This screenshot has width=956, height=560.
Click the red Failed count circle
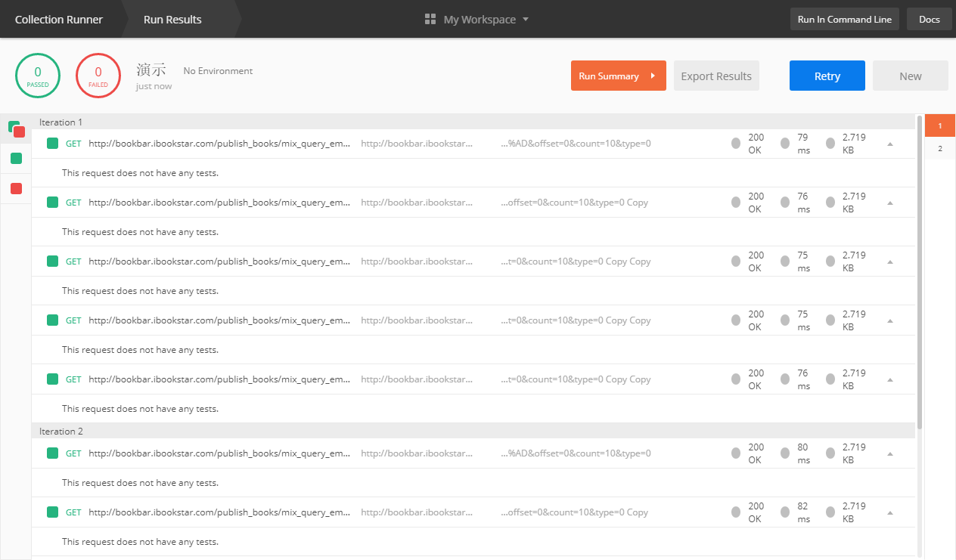click(98, 76)
